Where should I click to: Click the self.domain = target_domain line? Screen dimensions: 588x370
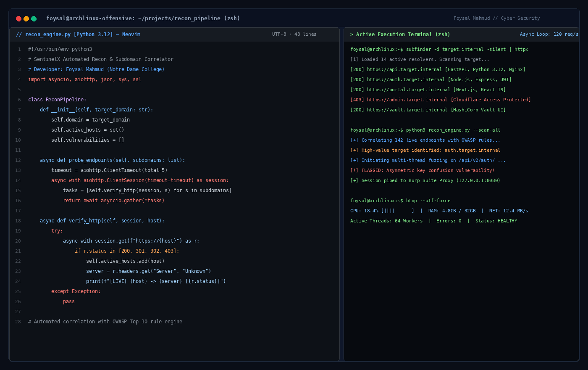click(90, 120)
